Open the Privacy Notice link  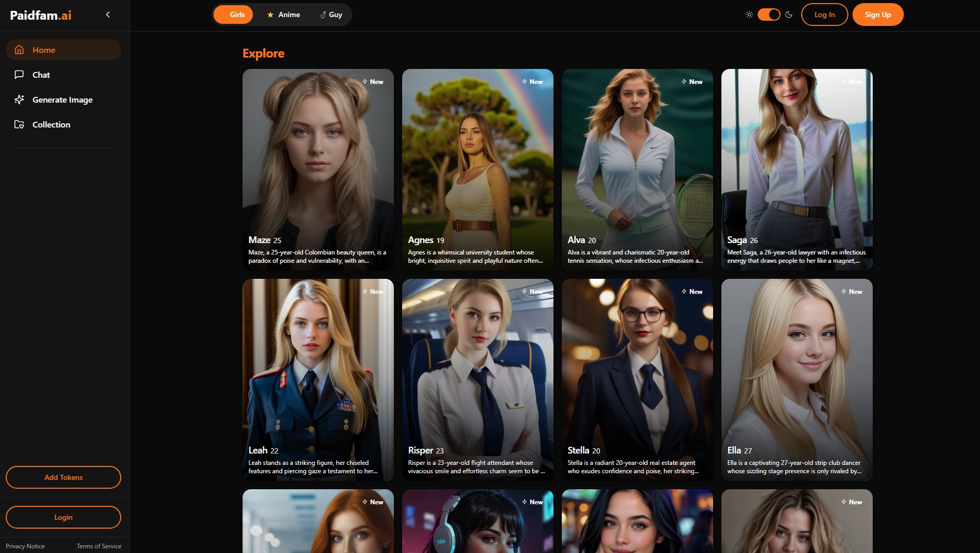(25, 546)
